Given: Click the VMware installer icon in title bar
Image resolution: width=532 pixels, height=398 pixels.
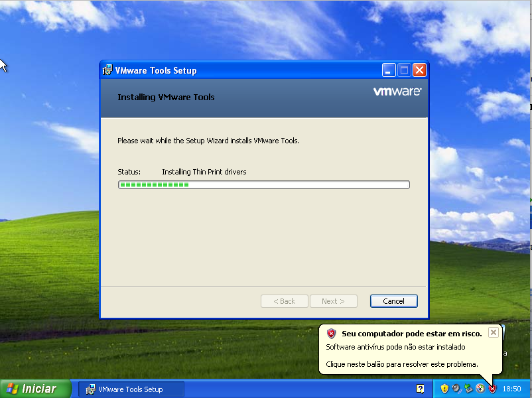Looking at the screenshot, I should pos(107,70).
